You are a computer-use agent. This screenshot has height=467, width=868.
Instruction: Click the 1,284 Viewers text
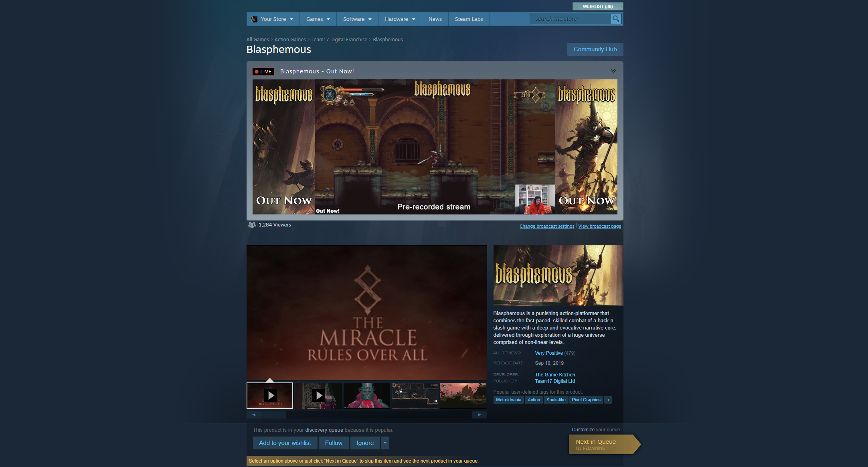[275, 225]
